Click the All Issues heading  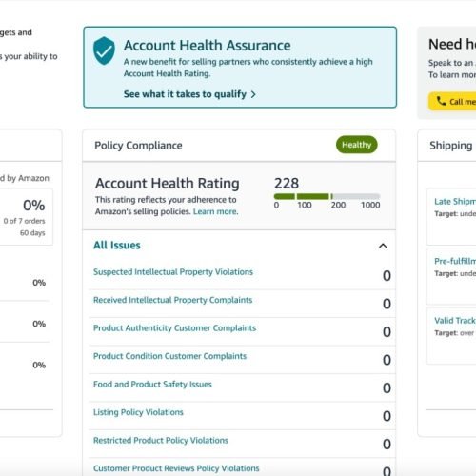[x=117, y=246]
